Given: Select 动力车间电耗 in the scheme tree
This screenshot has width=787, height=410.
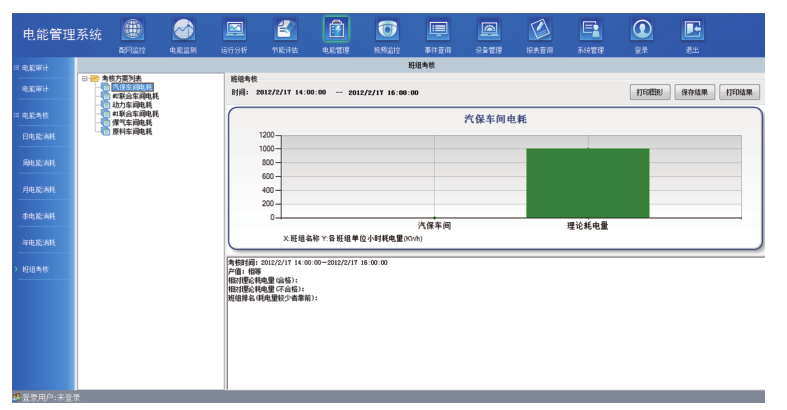Looking at the screenshot, I should 132,105.
